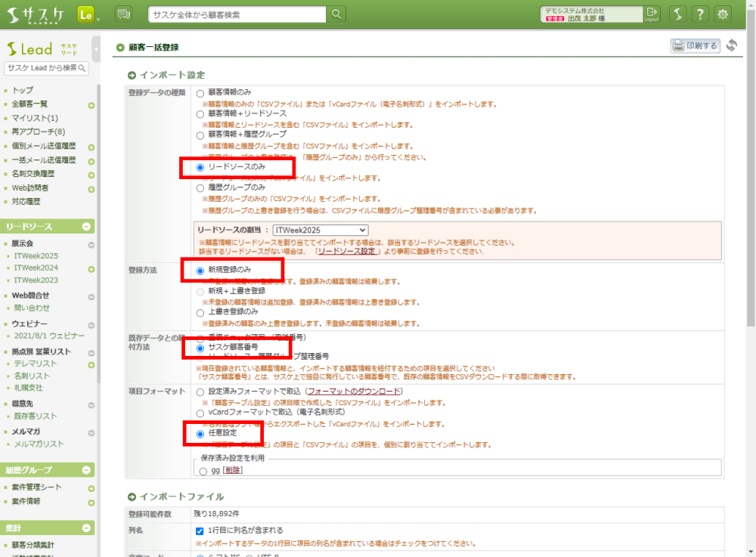Image resolution: width=756 pixels, height=557 pixels.
Task: Open トップ in sidebar
Action: click(23, 90)
